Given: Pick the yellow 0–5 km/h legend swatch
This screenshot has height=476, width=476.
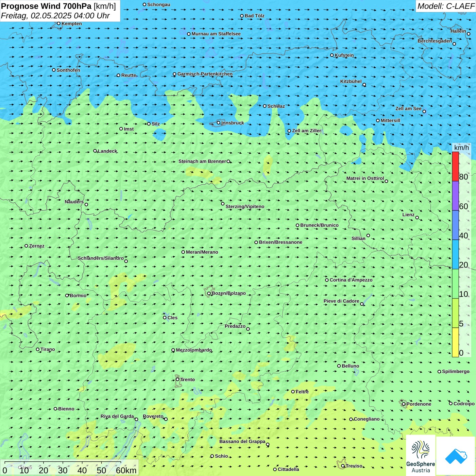Looking at the screenshot, I should click(x=455, y=342).
